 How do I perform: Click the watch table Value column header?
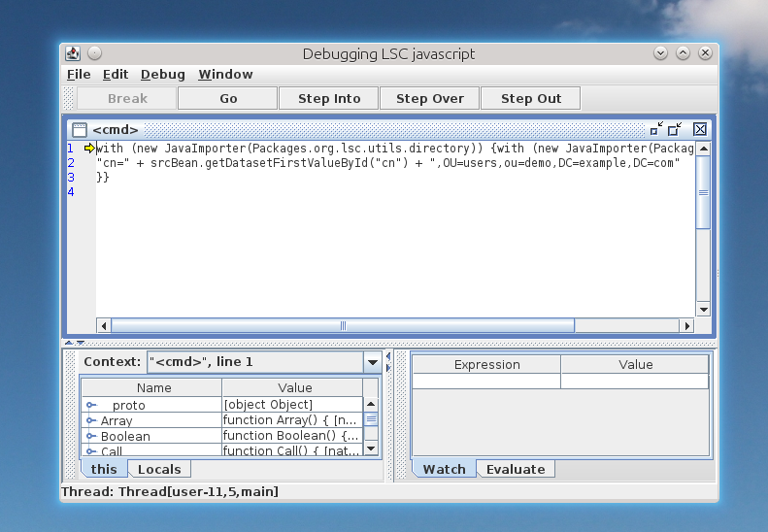[635, 364]
